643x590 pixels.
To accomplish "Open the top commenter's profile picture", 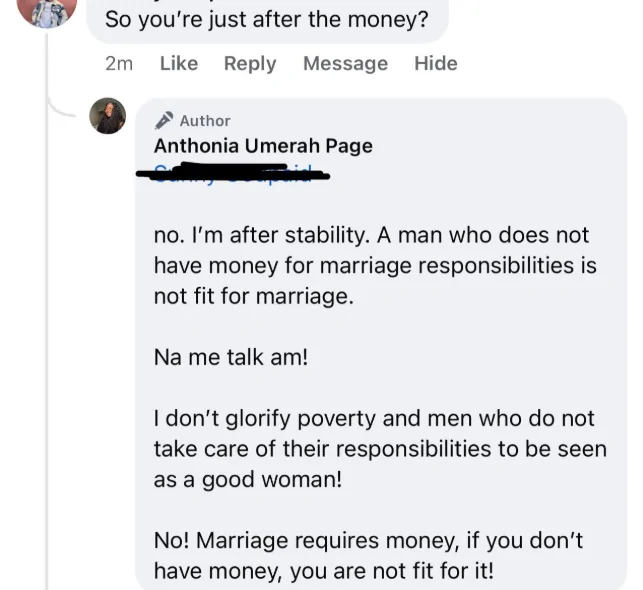I will [x=47, y=10].
